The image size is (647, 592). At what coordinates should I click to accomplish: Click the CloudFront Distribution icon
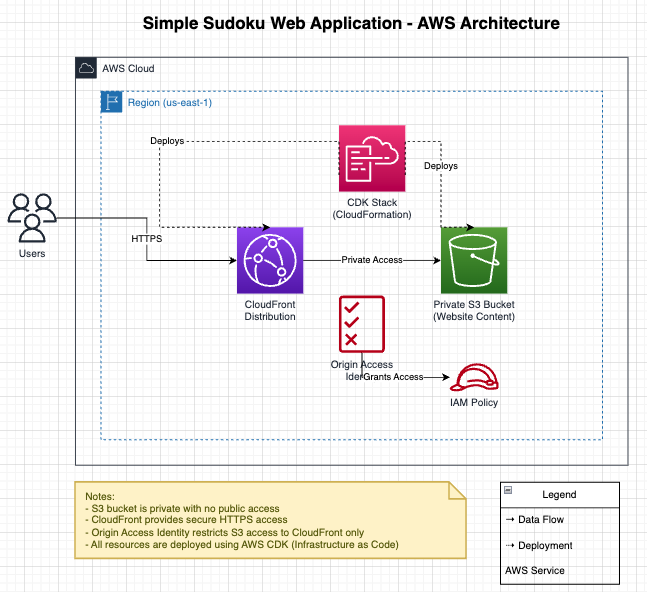pyautogui.click(x=270, y=260)
